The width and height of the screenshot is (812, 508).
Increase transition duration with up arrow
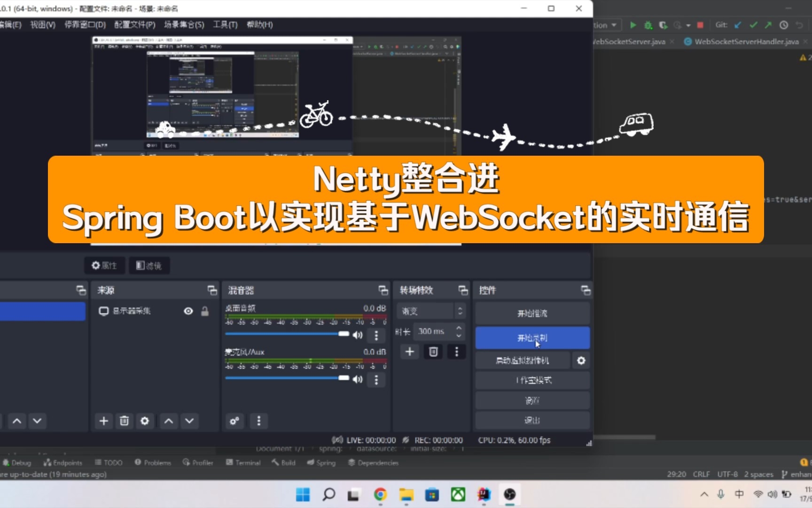(x=459, y=328)
